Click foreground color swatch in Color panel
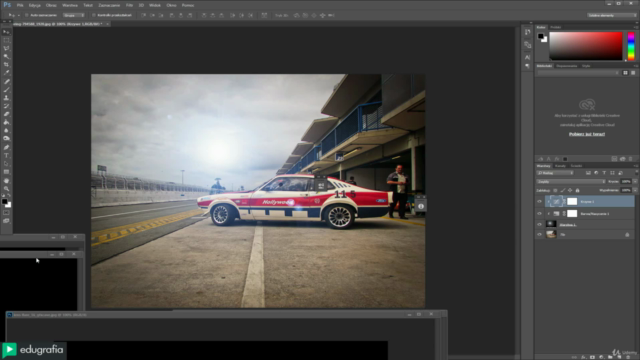Viewport: 640px width, 360px height. 541,36
